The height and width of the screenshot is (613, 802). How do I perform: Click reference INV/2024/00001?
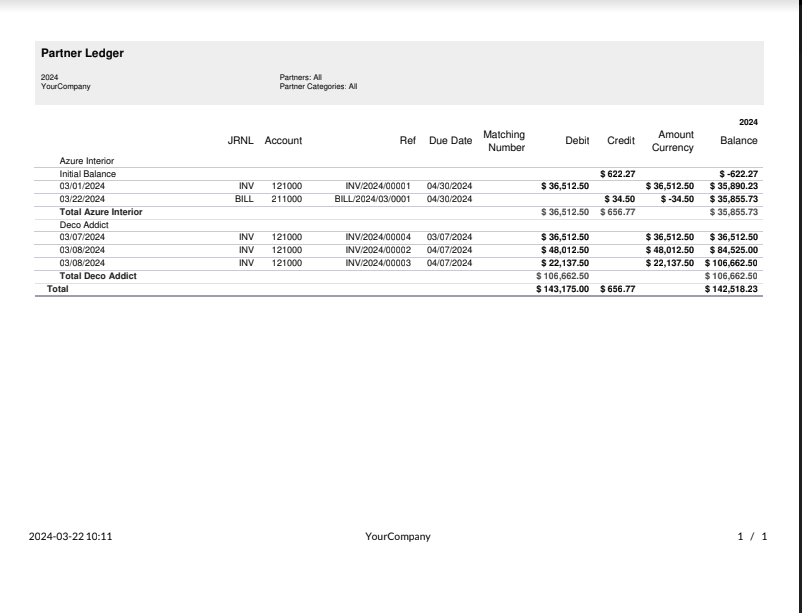click(378, 186)
